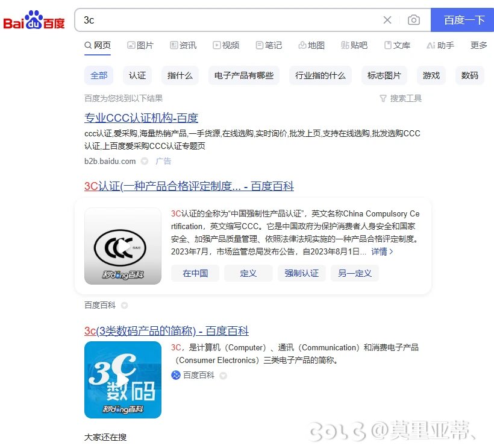
Task: Click the blue 百度百科 source icon
Action: click(175, 375)
